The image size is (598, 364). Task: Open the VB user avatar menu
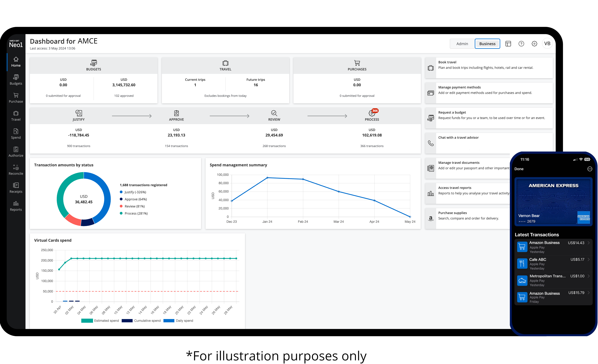[547, 44]
